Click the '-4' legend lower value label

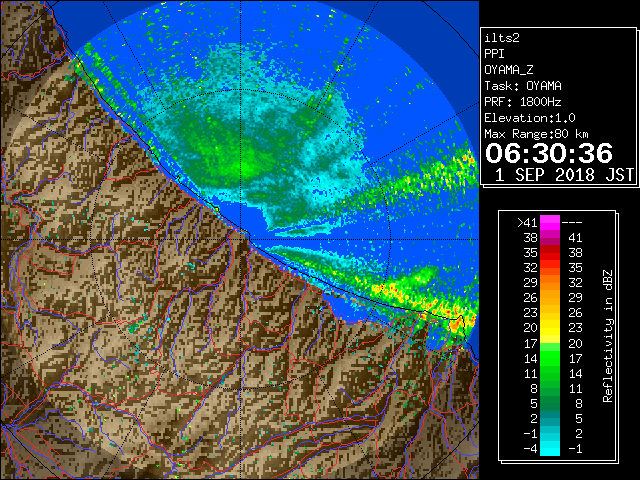pos(531,448)
